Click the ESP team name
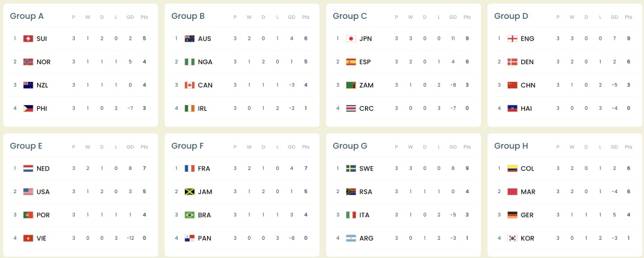The height and width of the screenshot is (258, 644). click(365, 62)
